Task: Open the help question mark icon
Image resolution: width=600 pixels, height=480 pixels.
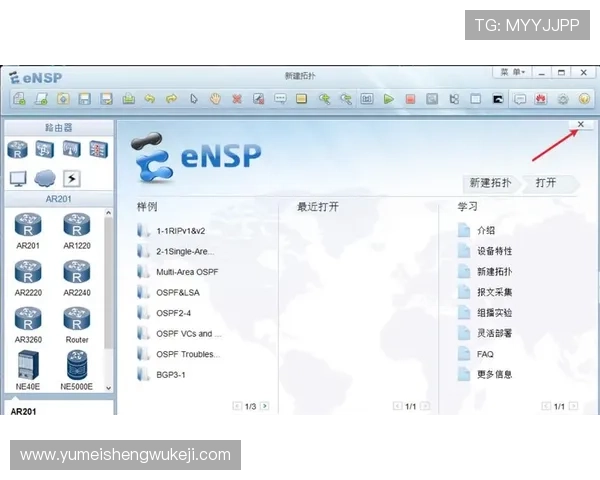Action: (584, 99)
